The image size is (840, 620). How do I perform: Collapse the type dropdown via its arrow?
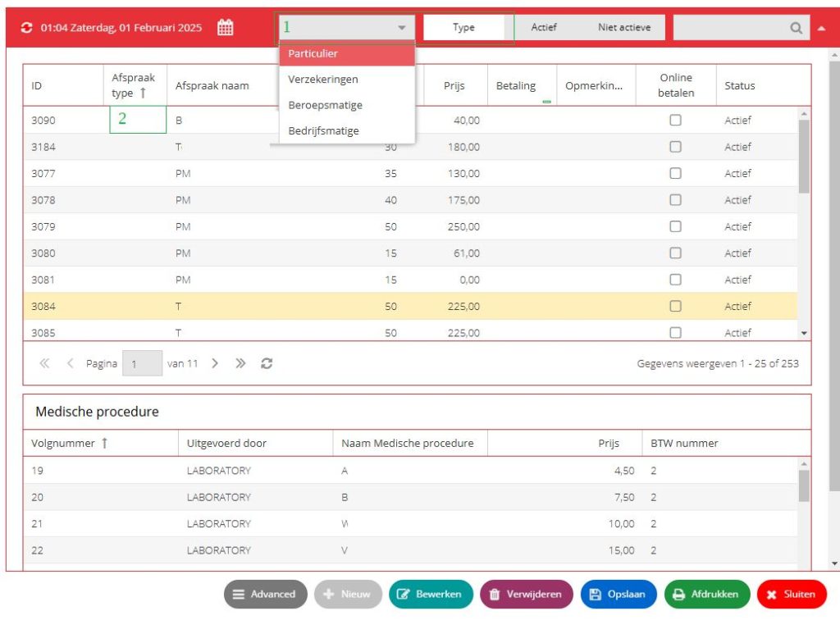[401, 28]
